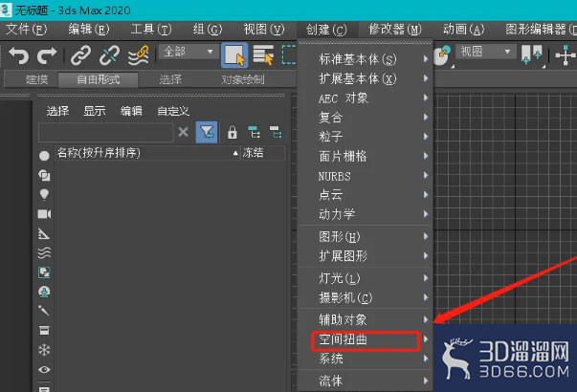This screenshot has width=577, height=392.
Task: Sort by 名称(按升序排序) column header
Action: (147, 153)
